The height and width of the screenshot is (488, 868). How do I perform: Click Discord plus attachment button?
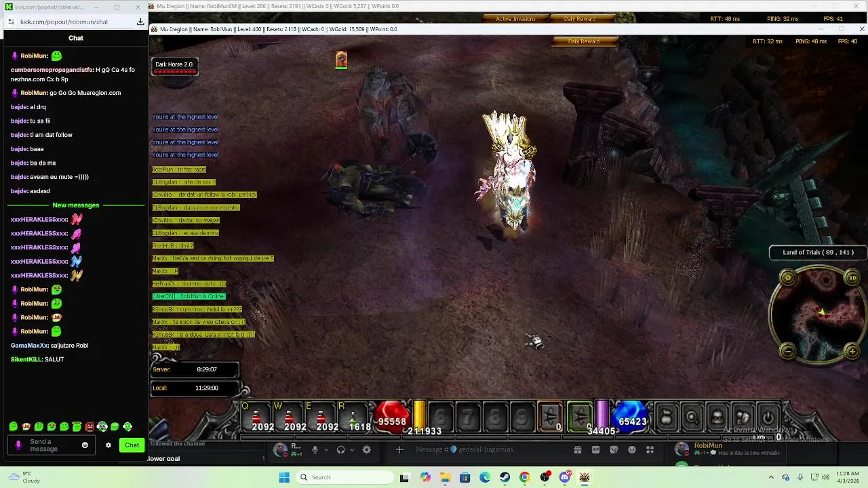coord(399,449)
